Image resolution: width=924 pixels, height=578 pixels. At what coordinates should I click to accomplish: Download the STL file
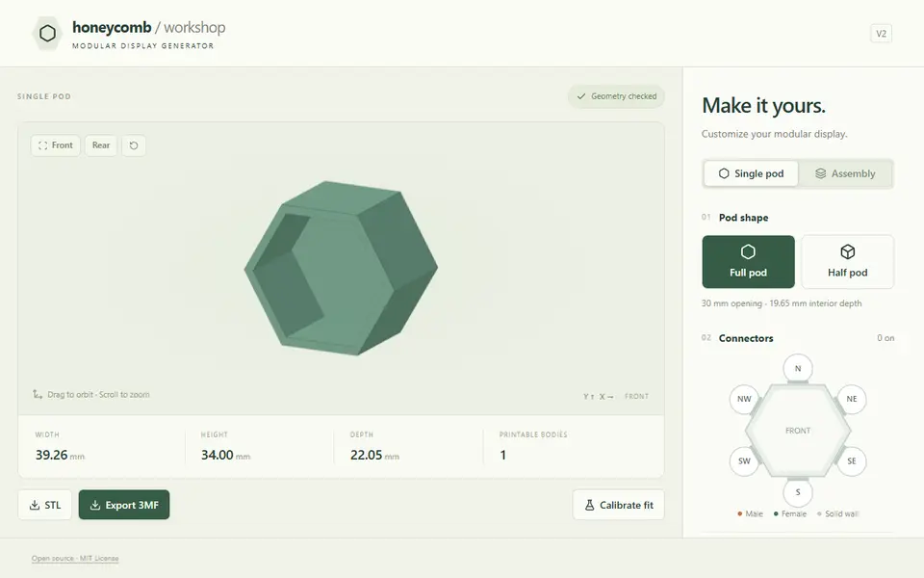tap(45, 505)
